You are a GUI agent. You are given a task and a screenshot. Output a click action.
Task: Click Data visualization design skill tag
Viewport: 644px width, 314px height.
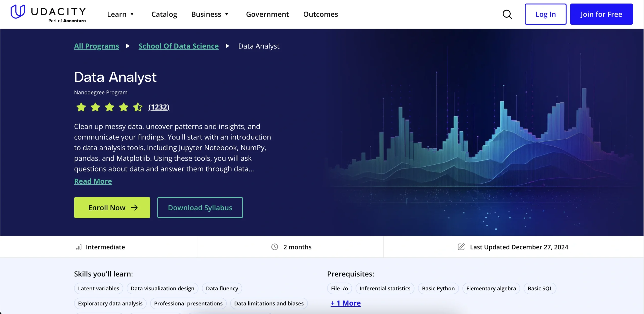163,288
